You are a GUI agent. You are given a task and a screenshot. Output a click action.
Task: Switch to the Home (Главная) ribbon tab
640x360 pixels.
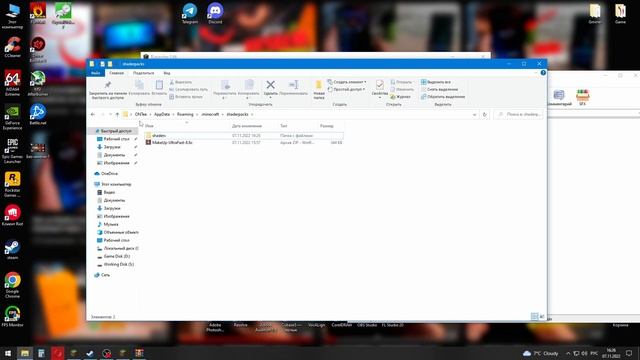tap(116, 73)
